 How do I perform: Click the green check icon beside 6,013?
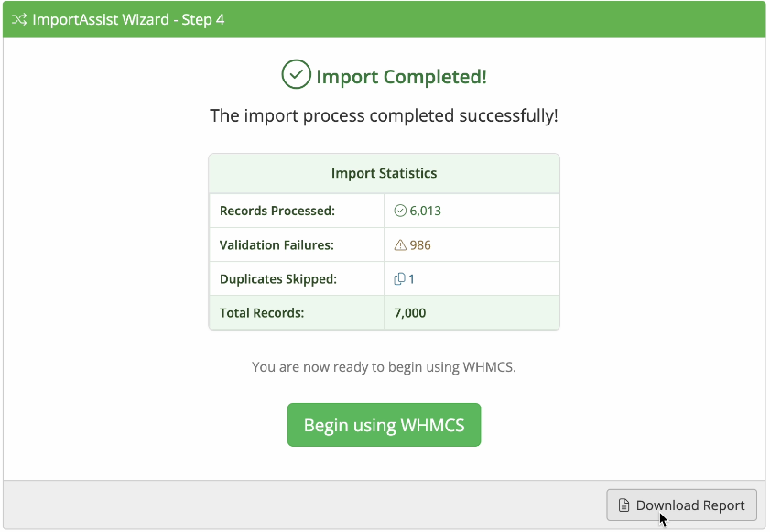[400, 211]
